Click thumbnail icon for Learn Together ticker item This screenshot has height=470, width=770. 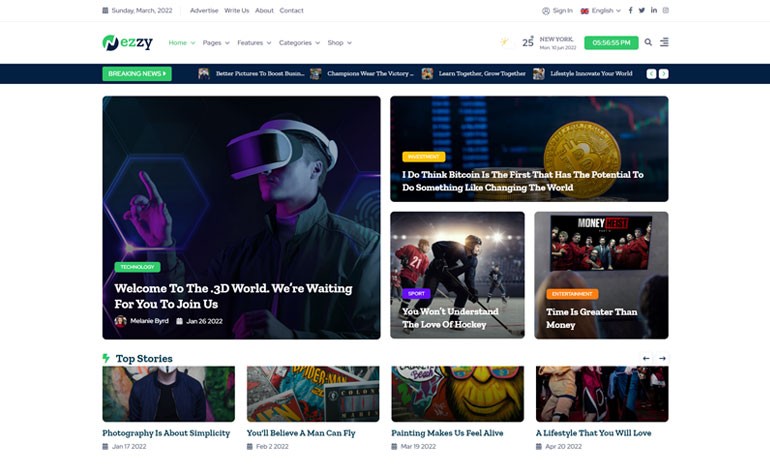point(427,74)
